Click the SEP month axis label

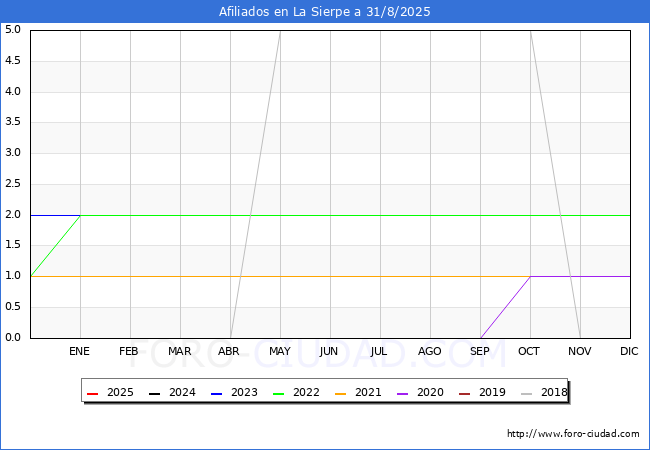coord(480,351)
